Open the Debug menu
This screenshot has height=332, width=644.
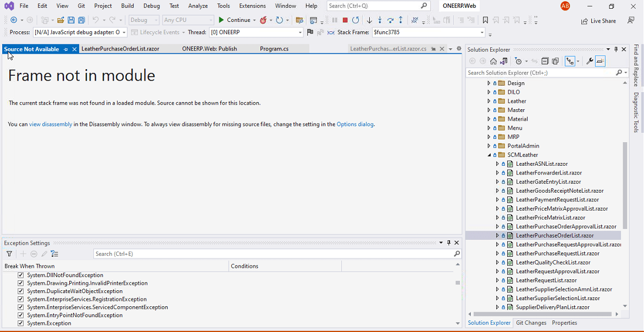click(152, 6)
